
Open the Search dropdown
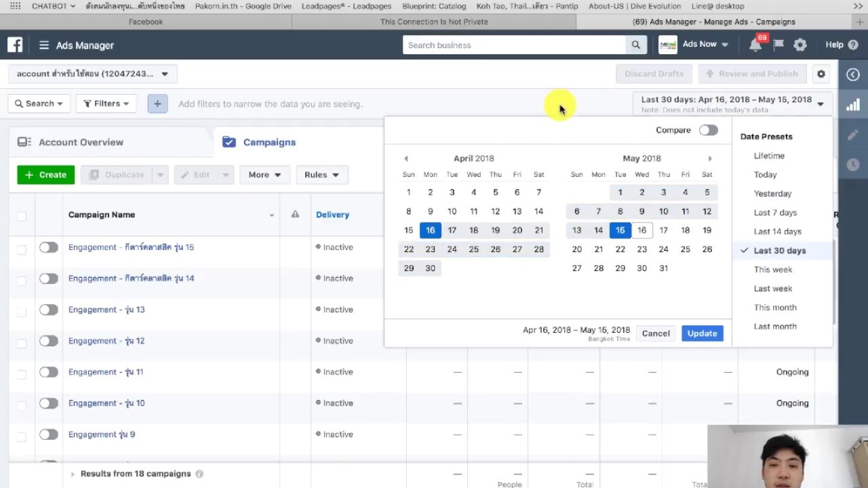click(39, 104)
